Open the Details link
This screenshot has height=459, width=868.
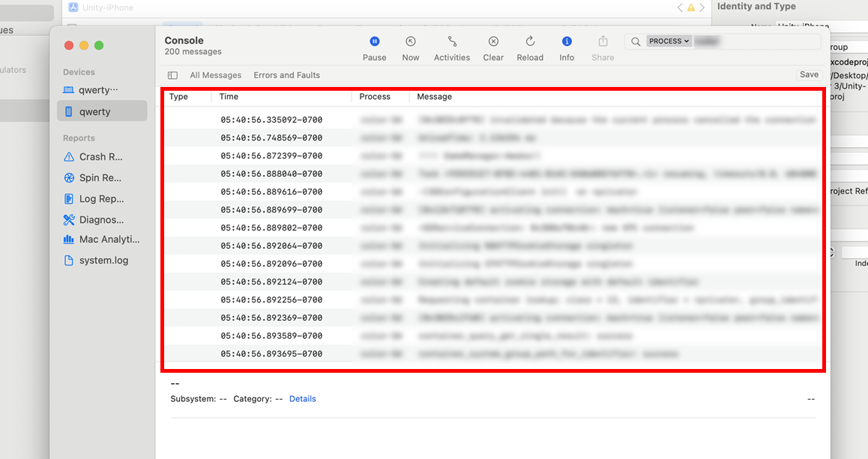point(302,399)
